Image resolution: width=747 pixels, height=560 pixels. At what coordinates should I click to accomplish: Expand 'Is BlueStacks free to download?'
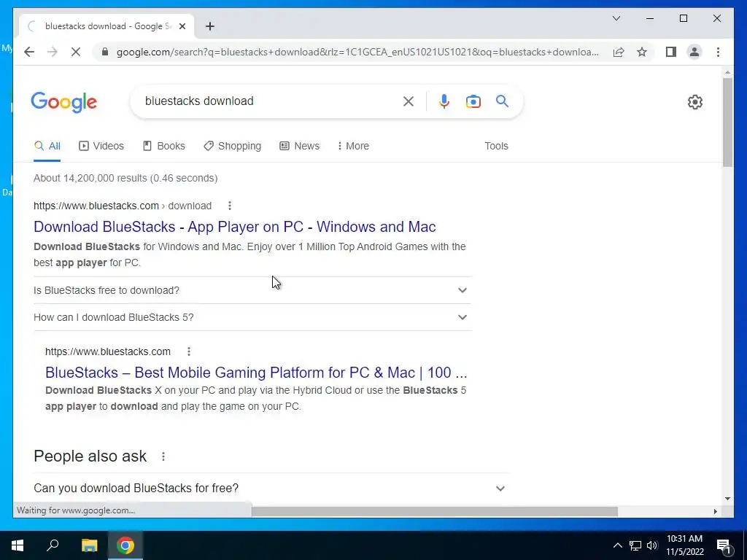click(x=252, y=290)
